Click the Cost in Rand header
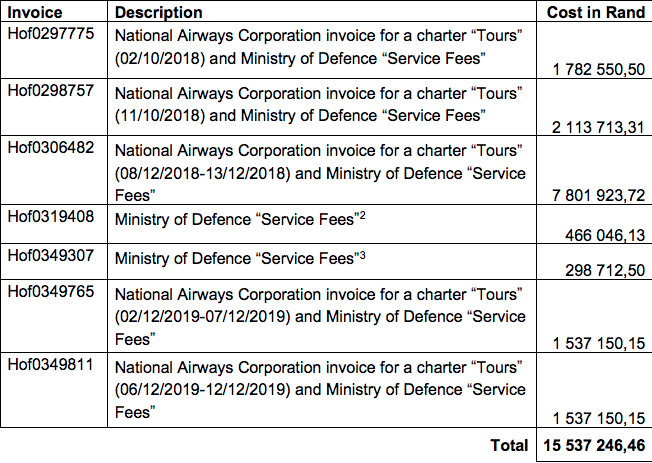652x463 pixels. pos(594,13)
